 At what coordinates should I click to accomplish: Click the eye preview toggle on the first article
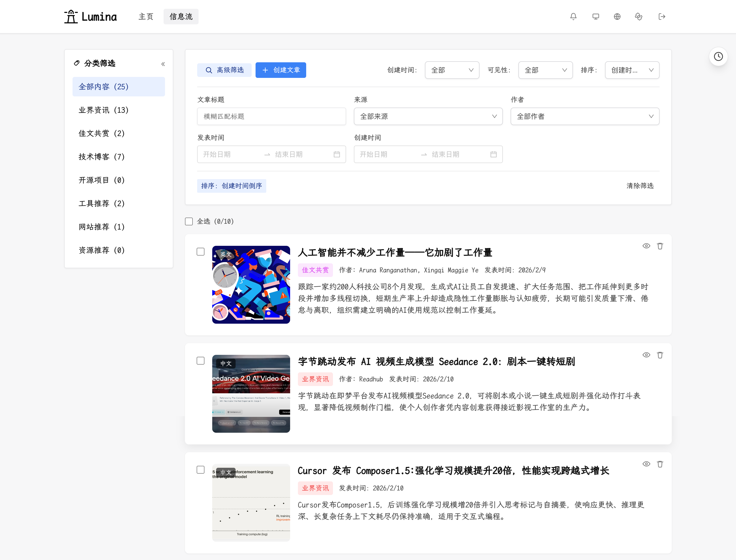coord(646,246)
